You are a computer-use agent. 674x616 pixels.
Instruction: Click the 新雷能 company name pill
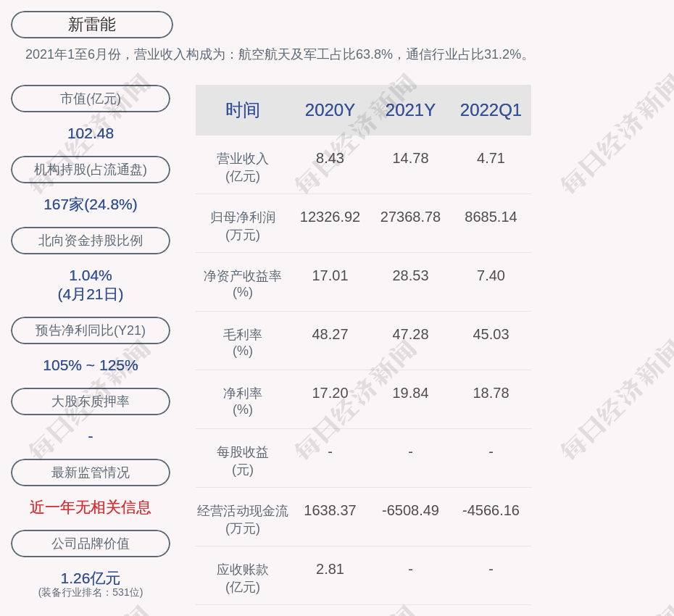click(92, 25)
